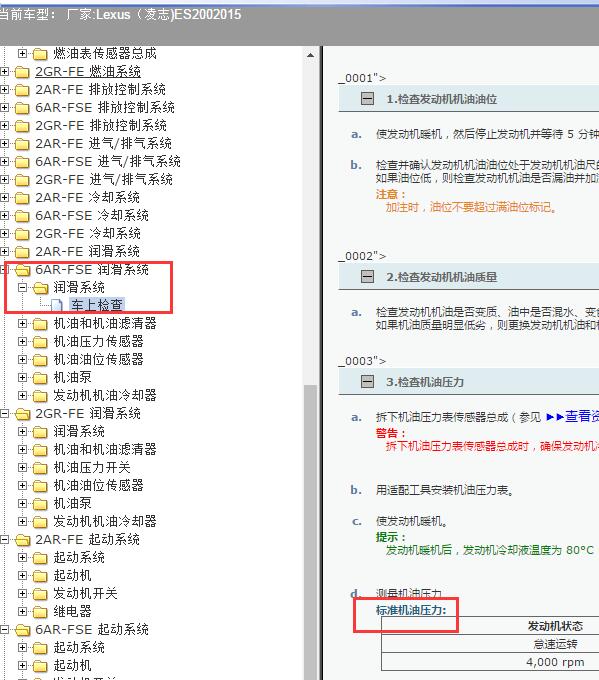Select 润滑系统 under 2GR-FE 润滑系统
The height and width of the screenshot is (680, 599).
pyautogui.click(x=79, y=432)
